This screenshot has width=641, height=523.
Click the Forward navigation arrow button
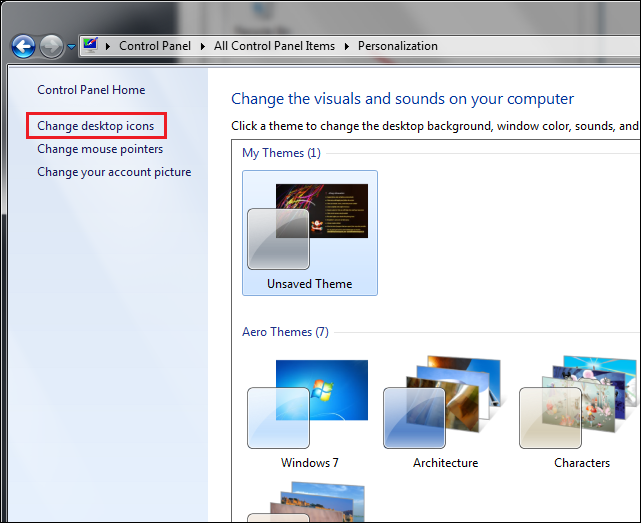tap(51, 46)
